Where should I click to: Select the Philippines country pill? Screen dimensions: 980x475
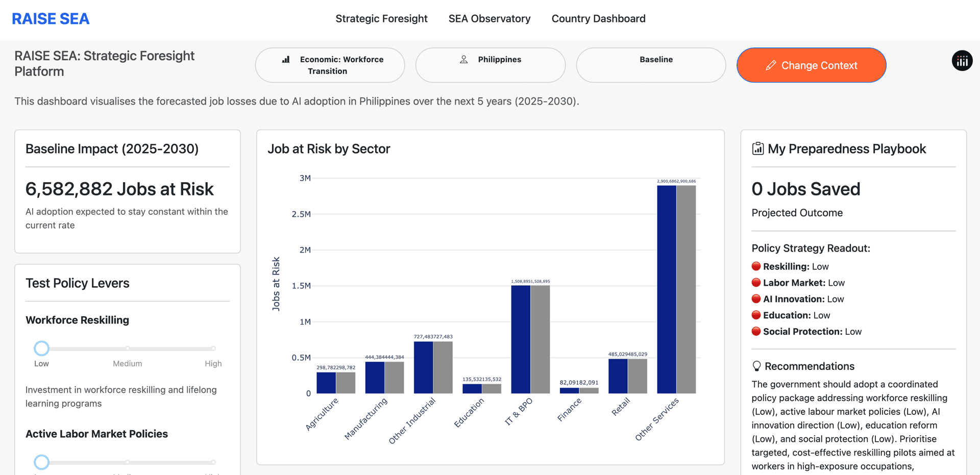click(x=490, y=65)
